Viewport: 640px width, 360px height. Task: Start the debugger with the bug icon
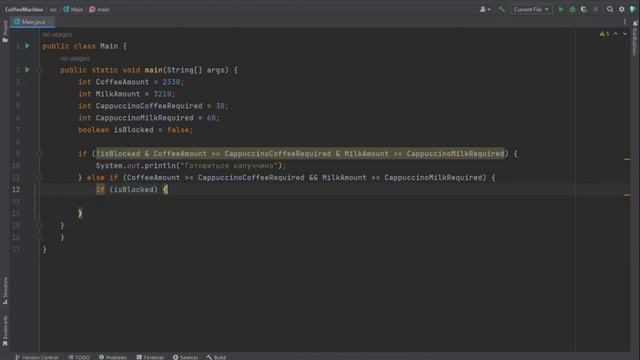[572, 9]
